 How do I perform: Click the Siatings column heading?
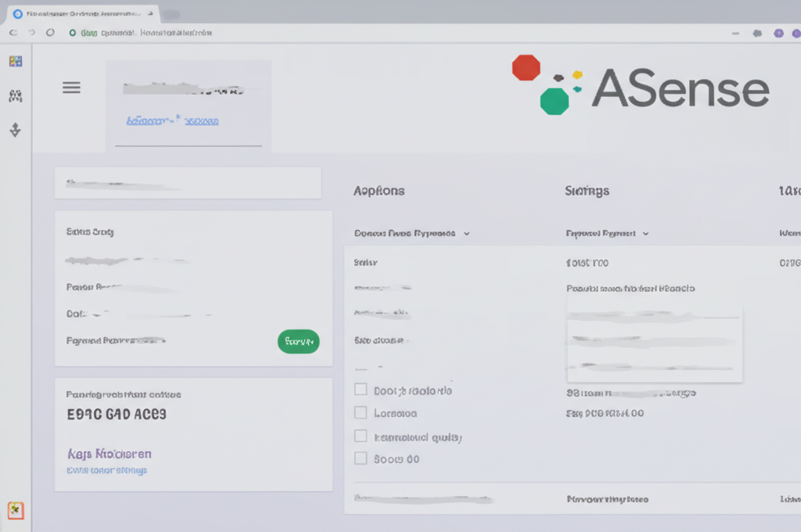pyautogui.click(x=587, y=191)
